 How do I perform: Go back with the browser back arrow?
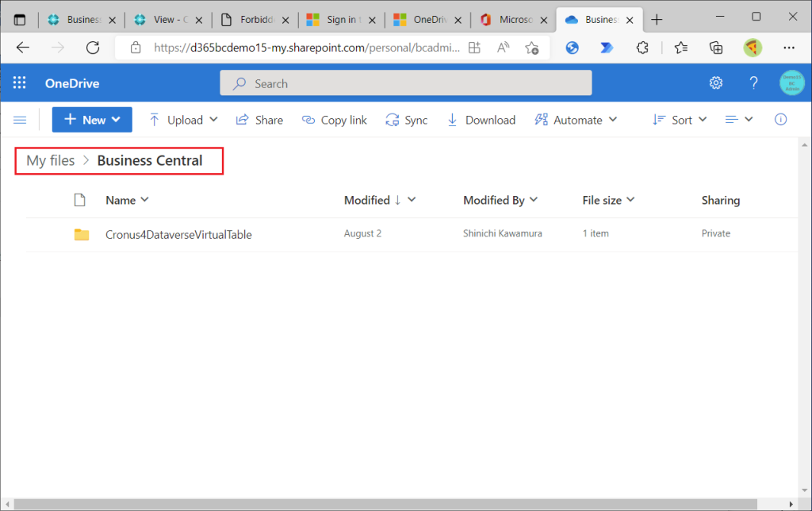[x=23, y=48]
